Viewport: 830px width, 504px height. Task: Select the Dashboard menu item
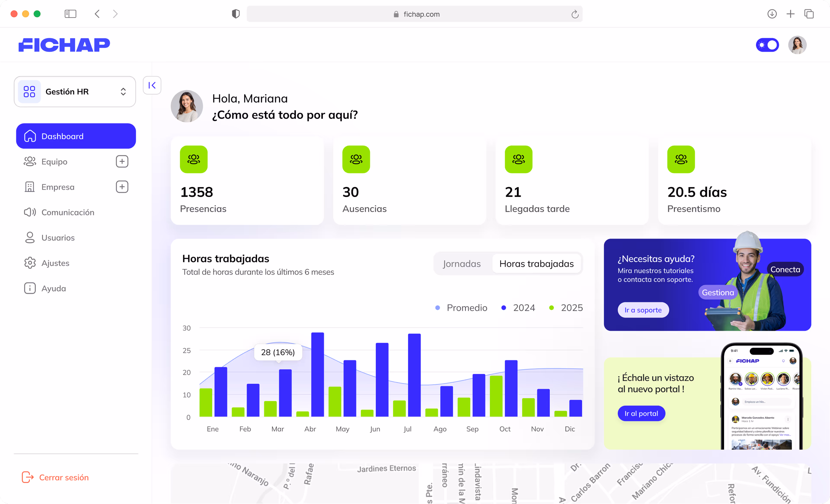[76, 136]
